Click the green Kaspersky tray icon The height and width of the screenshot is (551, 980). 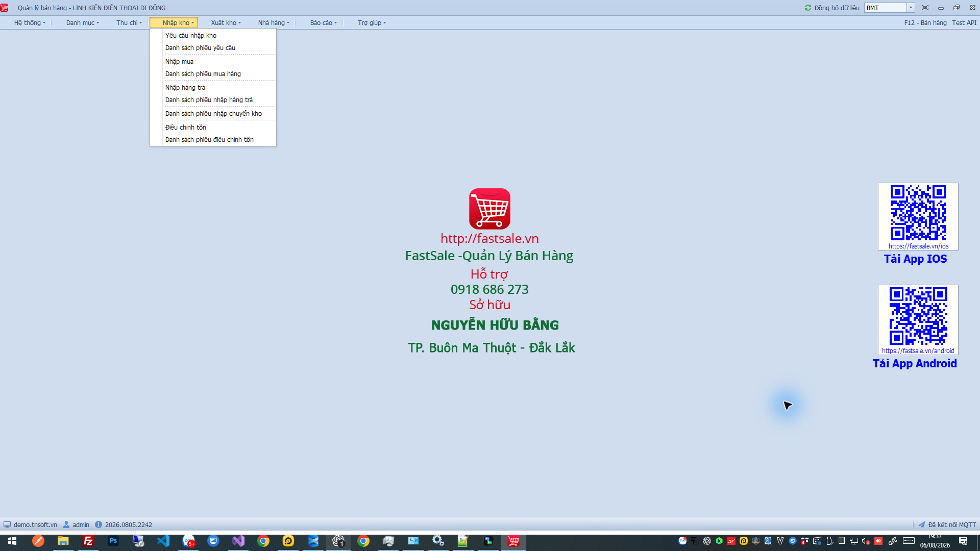[x=719, y=541]
